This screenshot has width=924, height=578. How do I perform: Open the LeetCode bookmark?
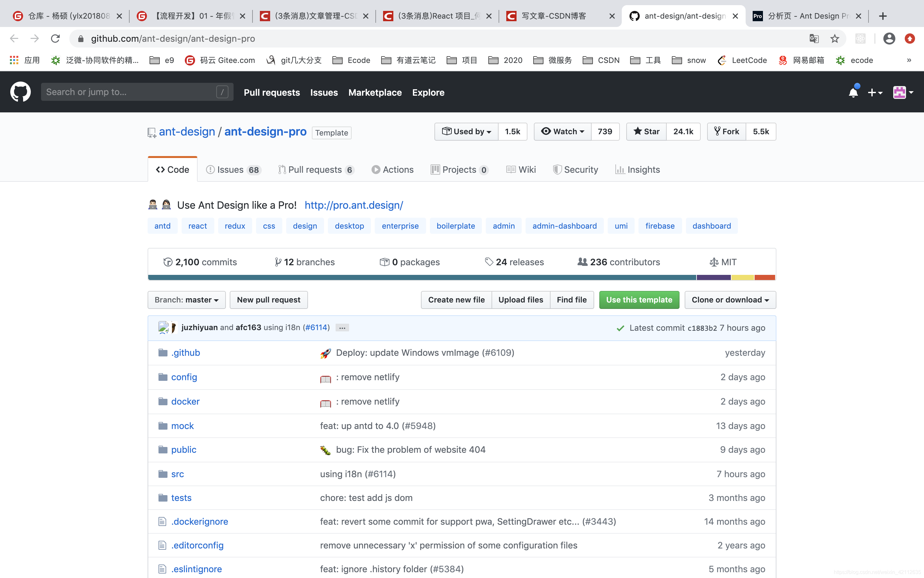coord(742,60)
